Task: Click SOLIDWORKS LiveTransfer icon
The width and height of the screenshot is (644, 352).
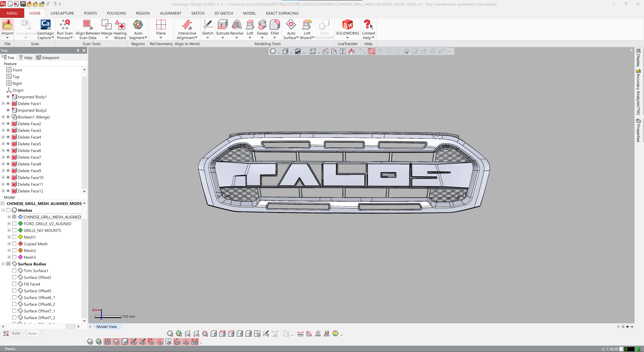Action: click(x=347, y=25)
